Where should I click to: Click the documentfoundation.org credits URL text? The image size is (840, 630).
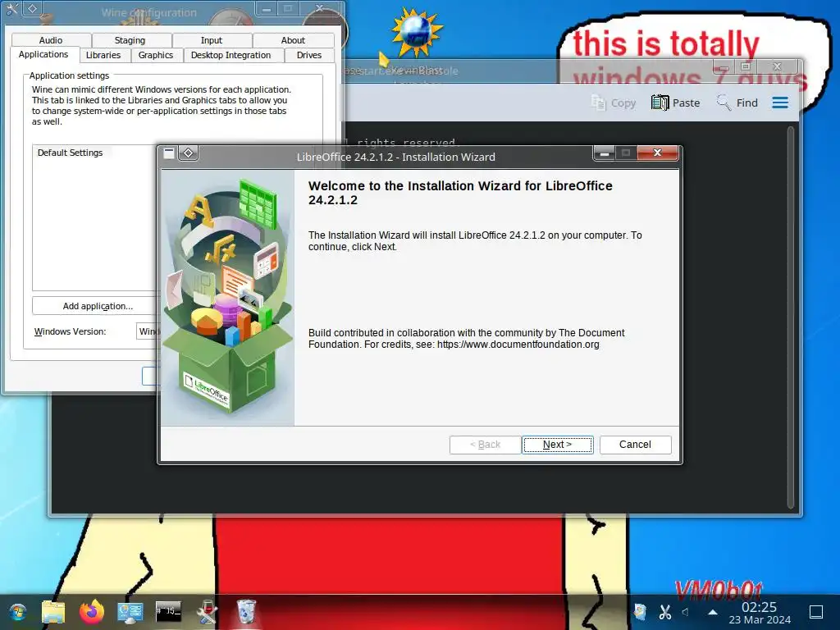tap(518, 345)
